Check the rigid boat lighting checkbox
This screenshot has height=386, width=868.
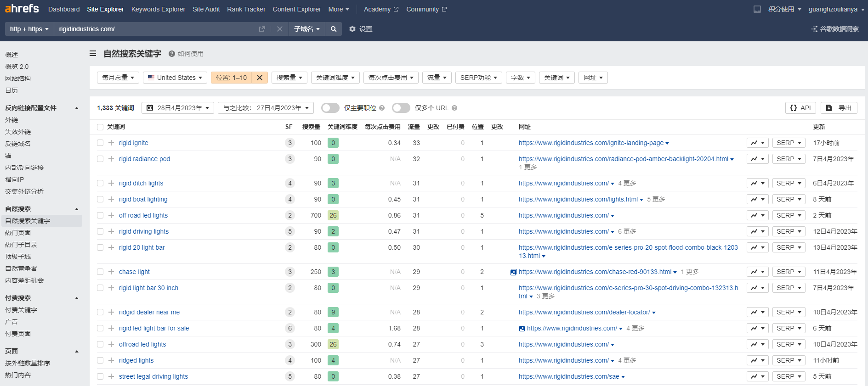(100, 199)
